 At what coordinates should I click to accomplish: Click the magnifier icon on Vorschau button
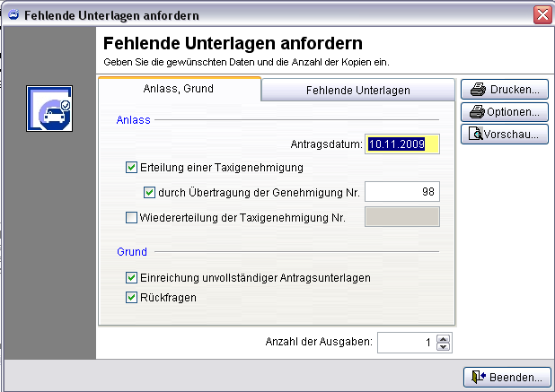click(477, 135)
